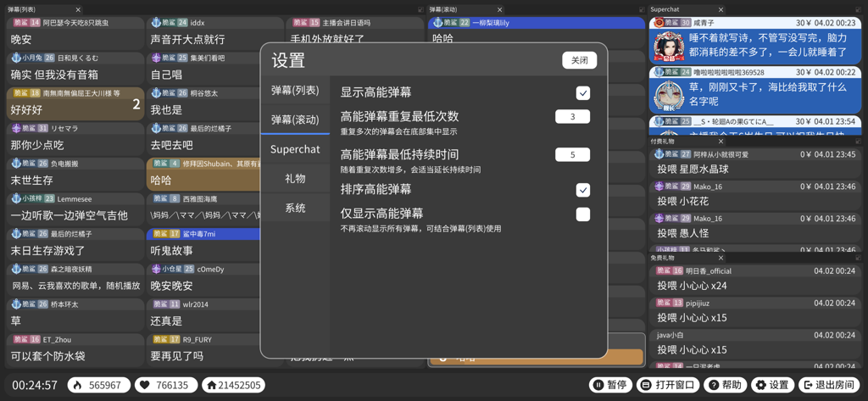Viewport: 868px width, 401px height.
Task: Click message 可以套个防水袋
Action: point(48,356)
